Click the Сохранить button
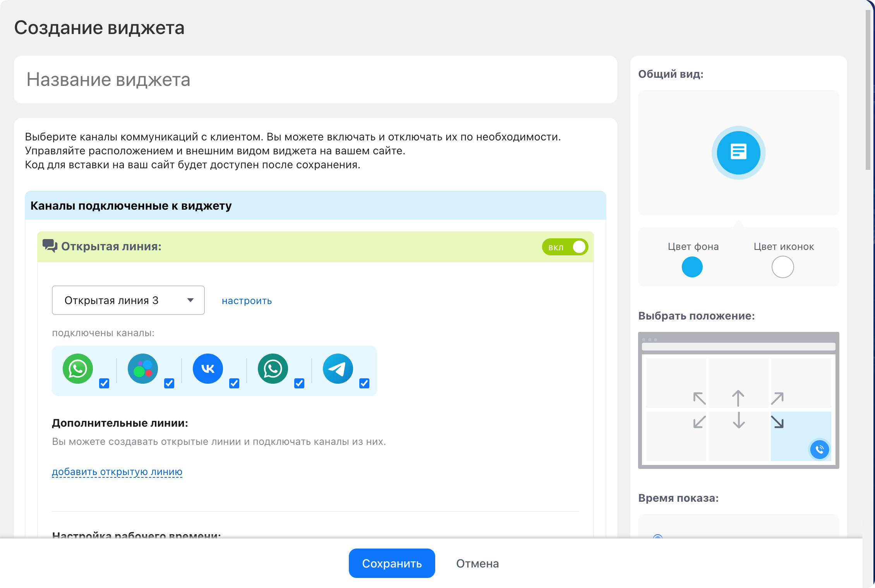The image size is (875, 588). [392, 563]
